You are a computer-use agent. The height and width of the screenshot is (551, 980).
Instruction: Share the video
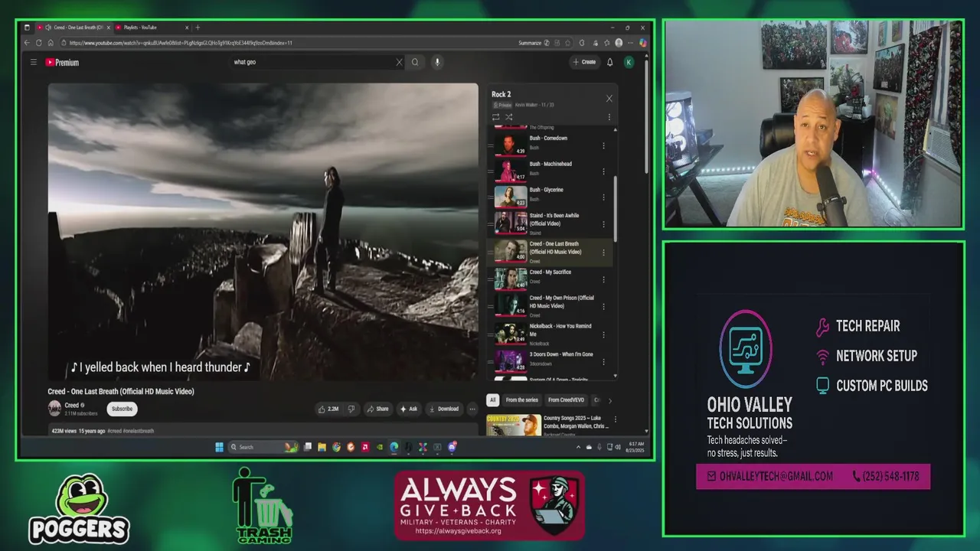(377, 409)
